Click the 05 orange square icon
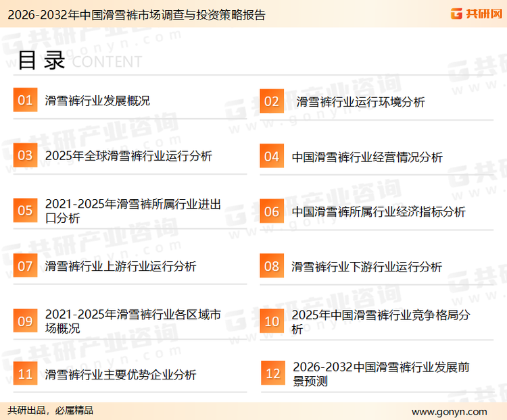507x420 pixels. [25, 211]
